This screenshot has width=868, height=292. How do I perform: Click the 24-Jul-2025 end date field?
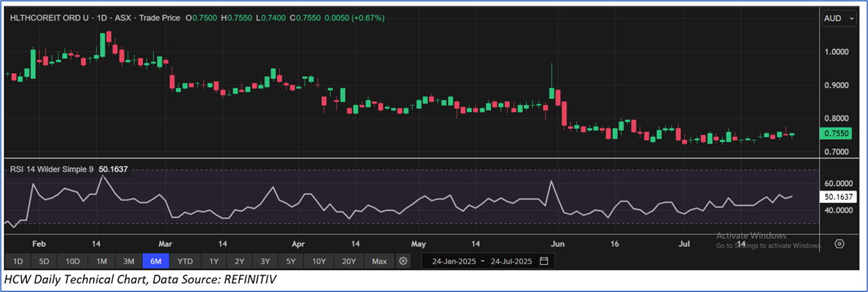click(x=511, y=261)
